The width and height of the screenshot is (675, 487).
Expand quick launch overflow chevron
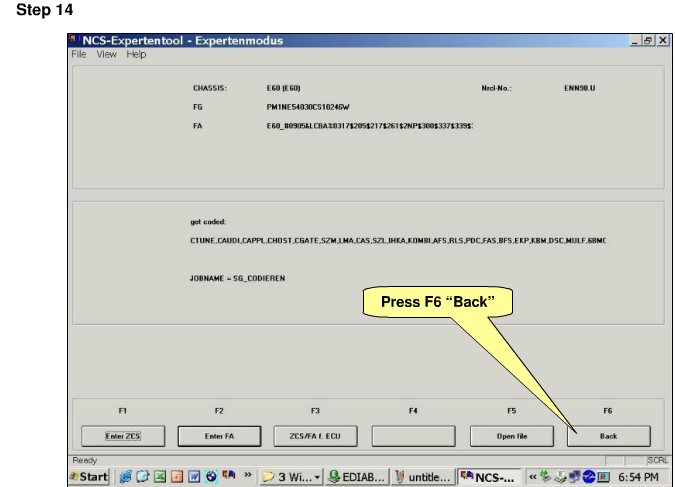coord(248,475)
